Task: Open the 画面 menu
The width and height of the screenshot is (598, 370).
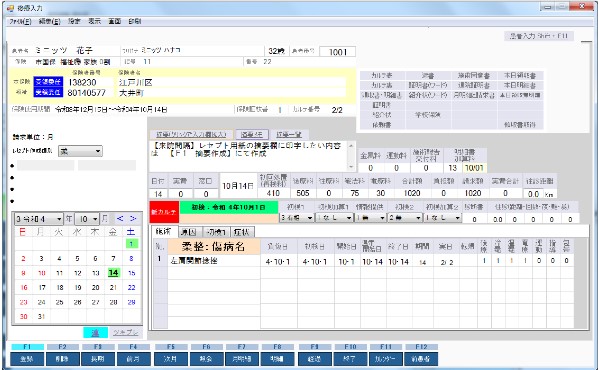Action: [115, 21]
